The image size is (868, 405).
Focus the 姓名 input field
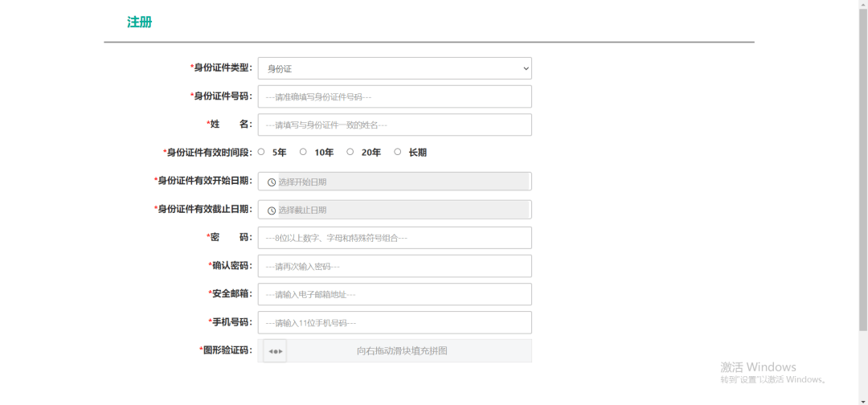point(394,125)
